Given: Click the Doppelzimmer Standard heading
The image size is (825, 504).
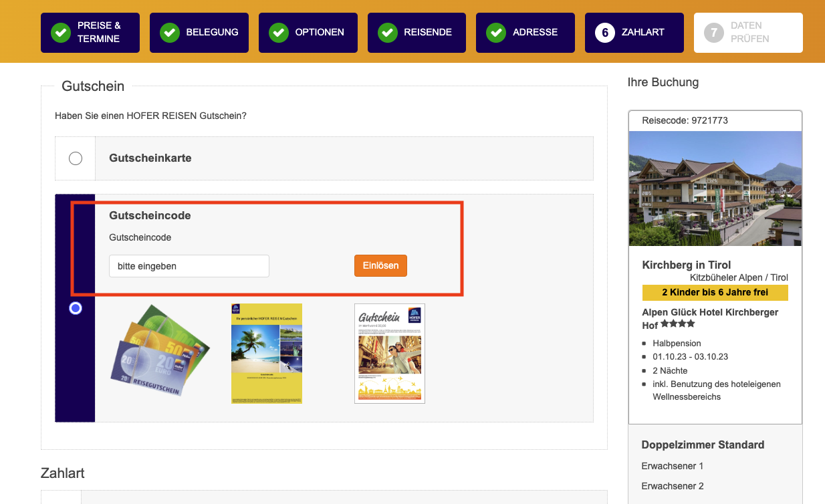Looking at the screenshot, I should tap(703, 445).
